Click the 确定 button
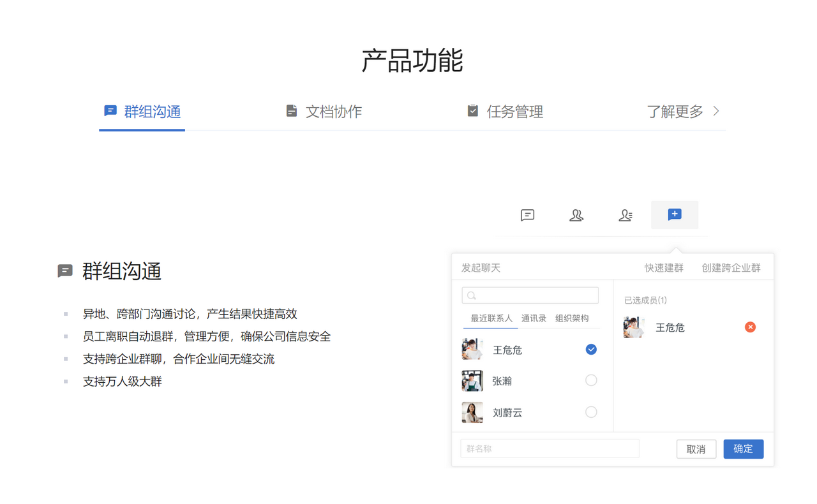The image size is (817, 504). pos(744,448)
